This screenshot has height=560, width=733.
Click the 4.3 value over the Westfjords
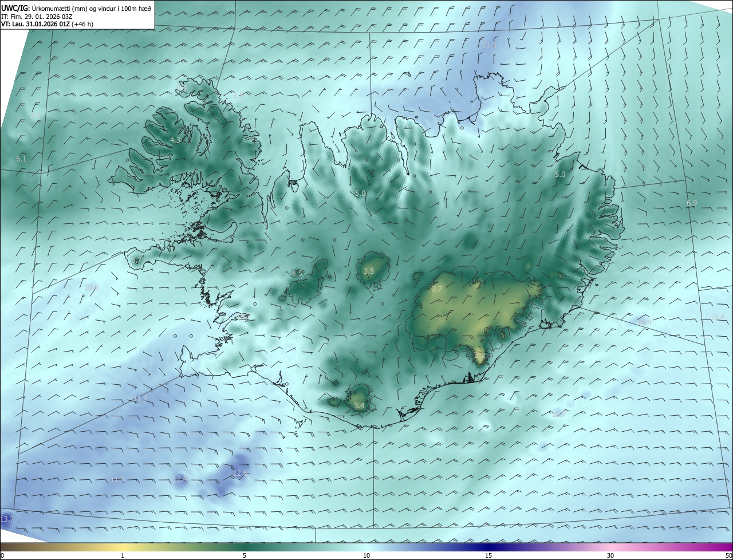click(x=176, y=140)
